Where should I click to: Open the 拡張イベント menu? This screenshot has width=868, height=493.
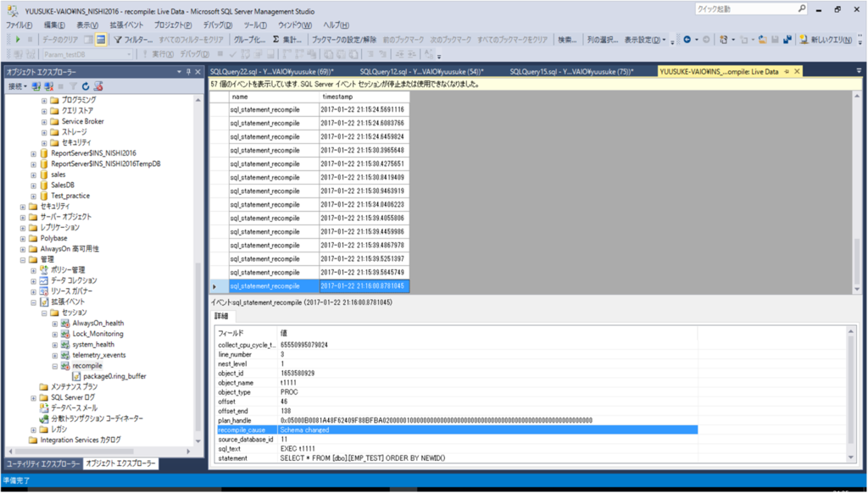coord(126,25)
